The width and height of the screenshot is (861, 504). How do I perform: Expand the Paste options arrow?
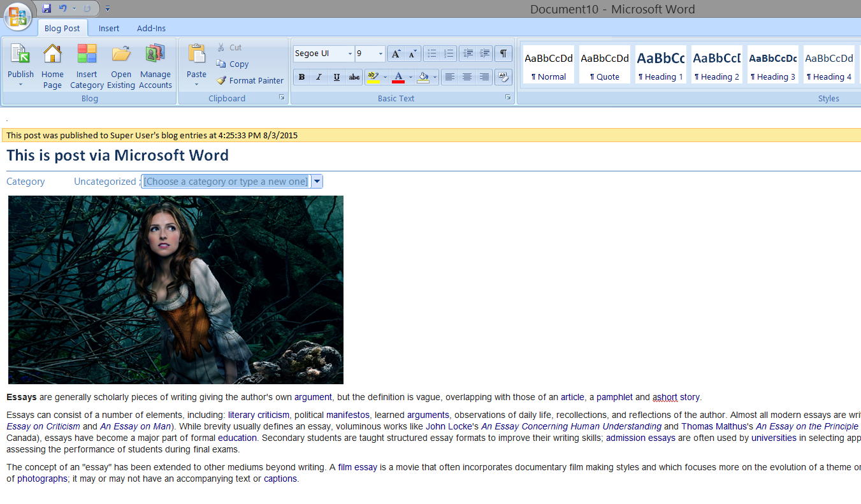[196, 85]
